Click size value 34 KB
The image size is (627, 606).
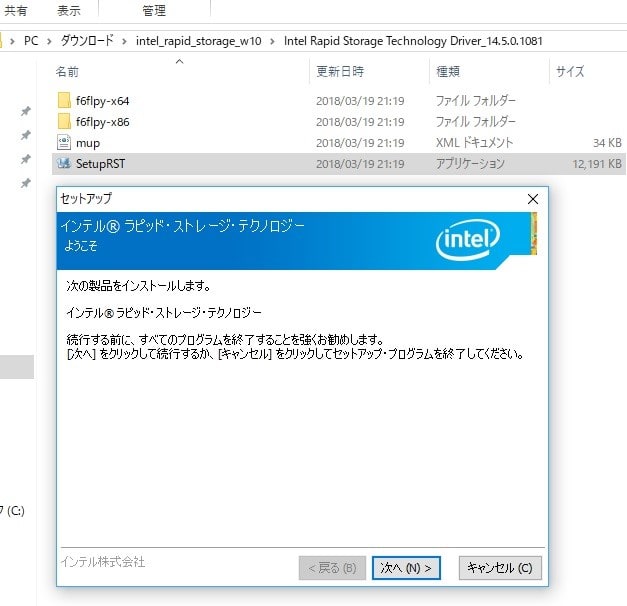point(607,143)
